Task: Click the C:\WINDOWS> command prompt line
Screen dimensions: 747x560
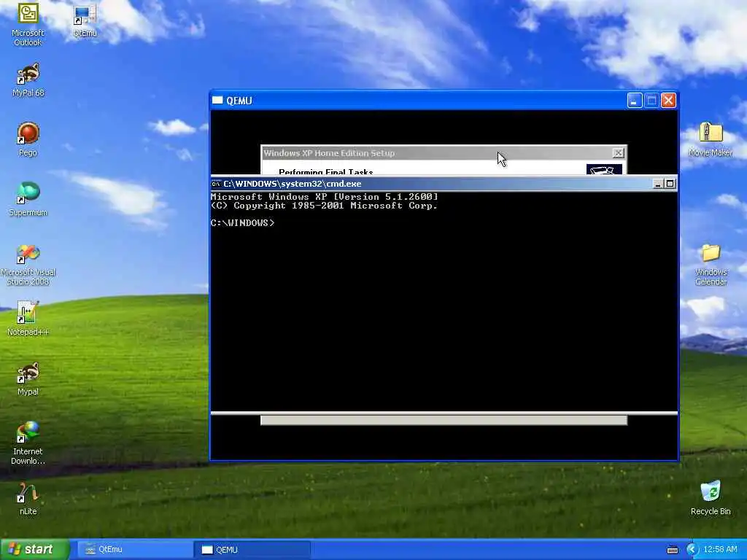Action: coord(242,223)
